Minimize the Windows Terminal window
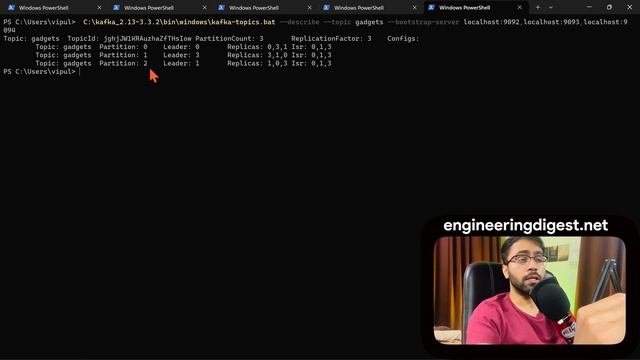The image size is (640, 360). point(589,7)
